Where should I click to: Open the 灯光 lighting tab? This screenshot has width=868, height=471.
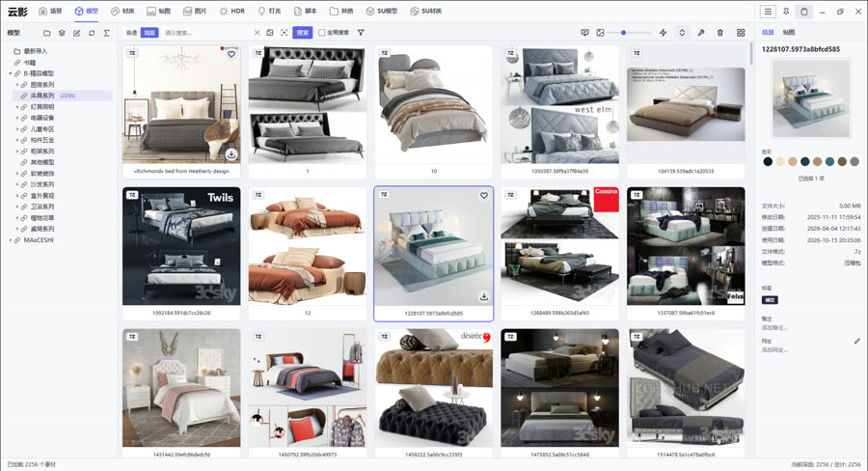(270, 11)
